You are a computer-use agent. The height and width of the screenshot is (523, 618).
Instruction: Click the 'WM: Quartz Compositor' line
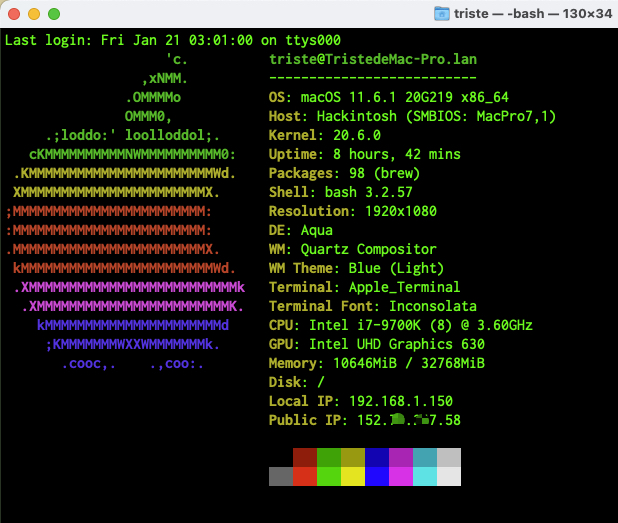[353, 249]
